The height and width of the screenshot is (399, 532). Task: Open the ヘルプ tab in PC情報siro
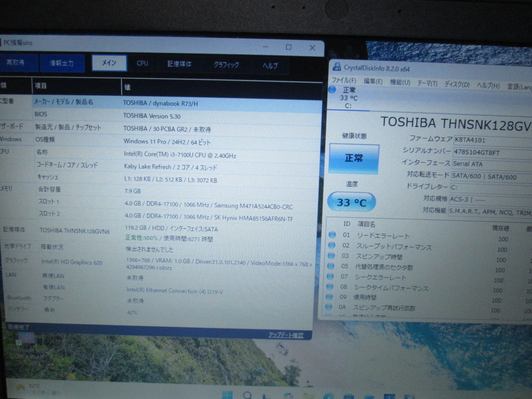pos(270,66)
